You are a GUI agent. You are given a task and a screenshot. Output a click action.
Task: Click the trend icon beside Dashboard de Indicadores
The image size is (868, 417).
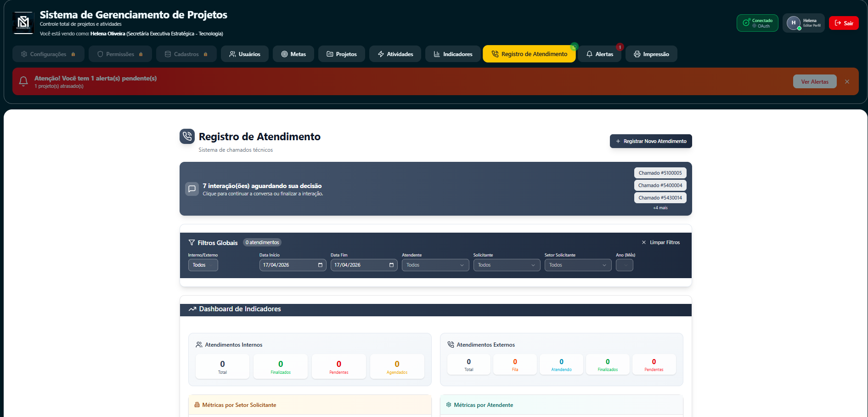click(x=192, y=309)
